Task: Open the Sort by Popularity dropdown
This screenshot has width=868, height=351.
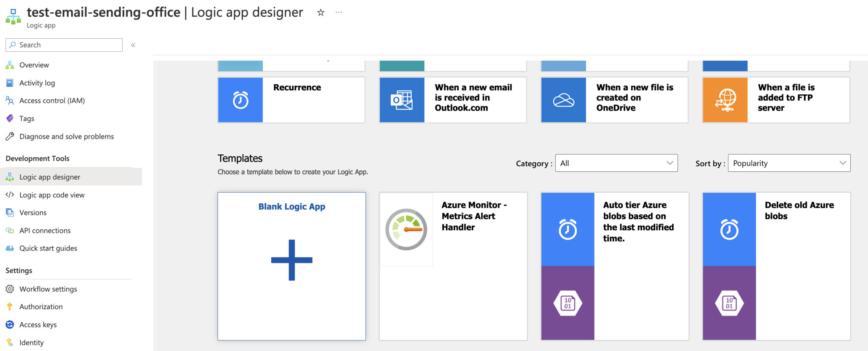Action: [789, 163]
